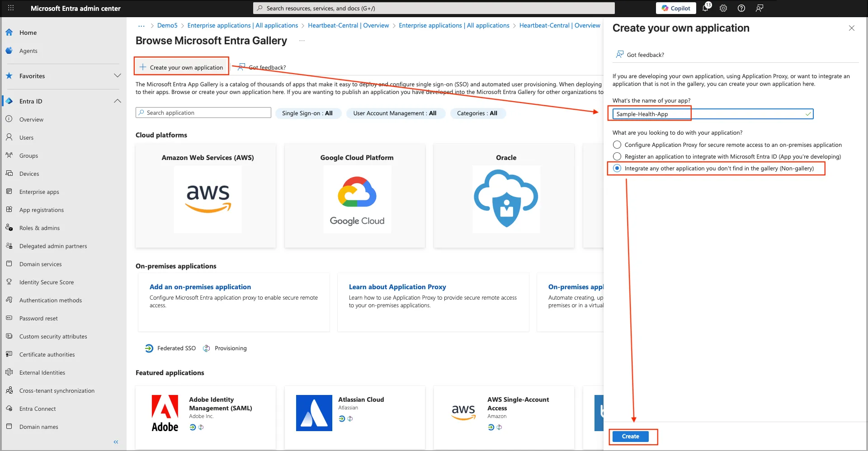Select the Non-gallery integration radio option
Image resolution: width=868 pixels, height=451 pixels.
[617, 169]
